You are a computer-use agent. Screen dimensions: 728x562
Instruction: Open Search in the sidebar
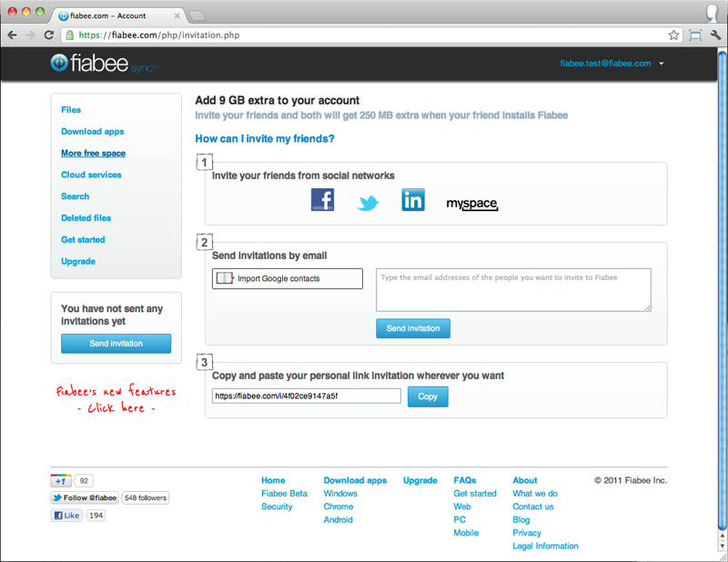tap(76, 196)
